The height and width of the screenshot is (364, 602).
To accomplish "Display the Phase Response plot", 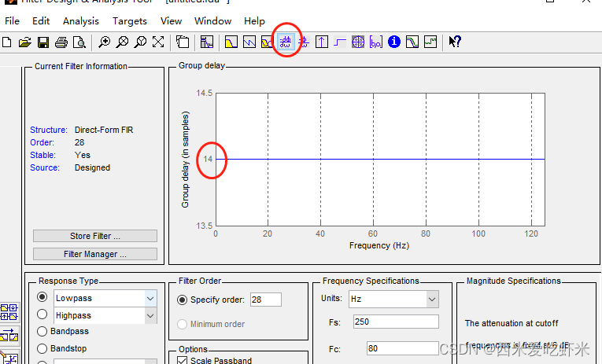I will pyautogui.click(x=249, y=42).
